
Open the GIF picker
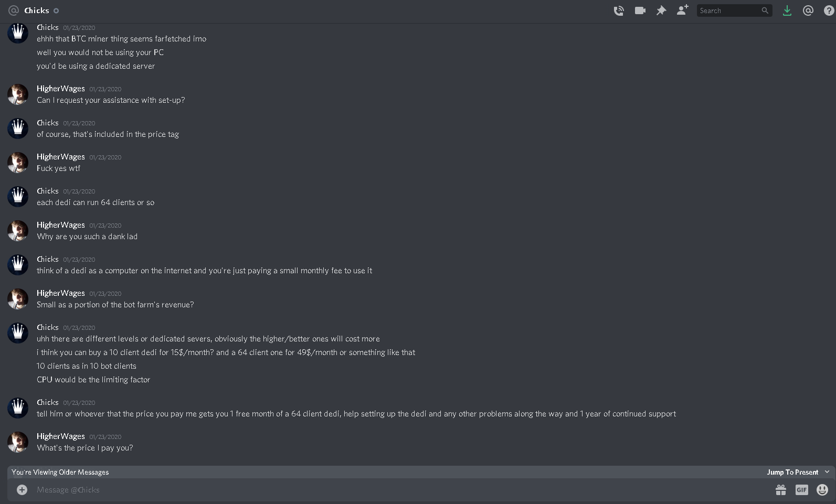point(801,490)
